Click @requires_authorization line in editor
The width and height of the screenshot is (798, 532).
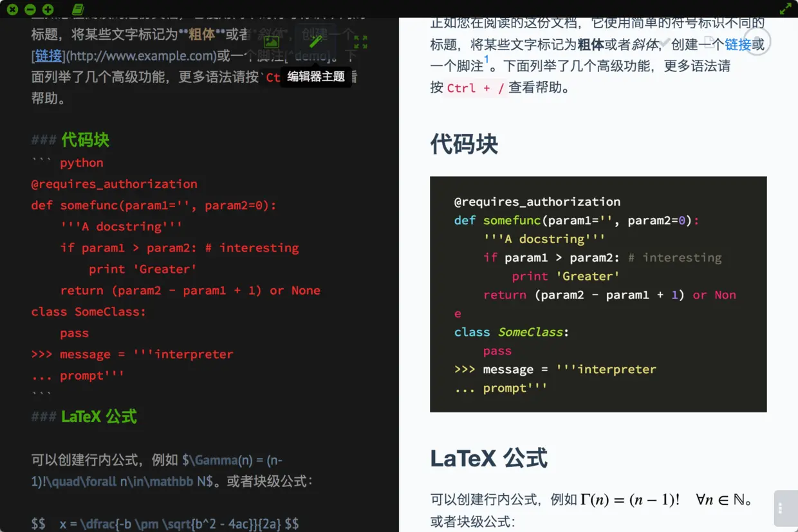click(x=114, y=184)
